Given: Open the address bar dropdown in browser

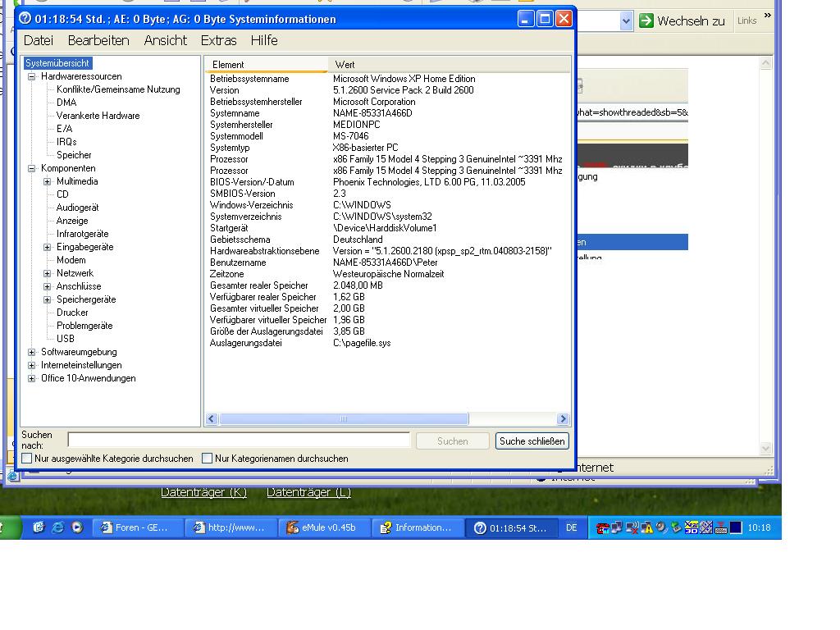Looking at the screenshot, I should [x=626, y=21].
